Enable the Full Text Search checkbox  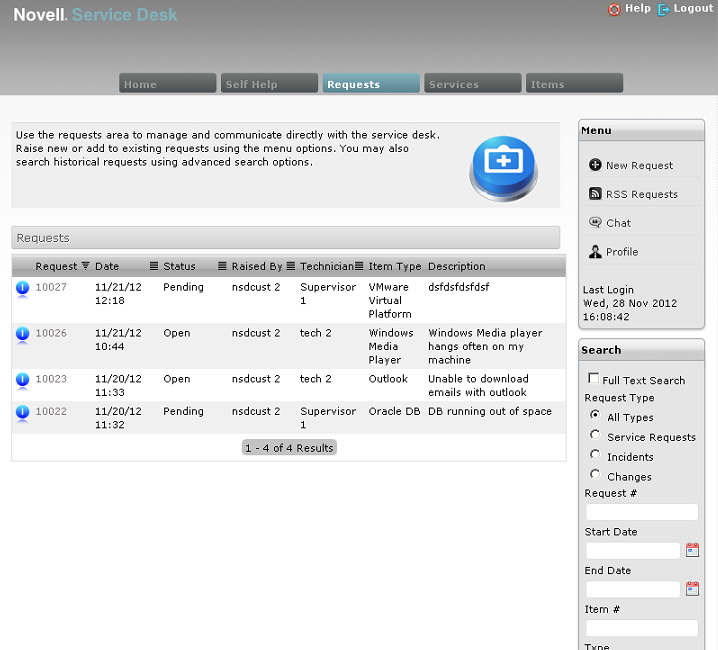coord(593,378)
